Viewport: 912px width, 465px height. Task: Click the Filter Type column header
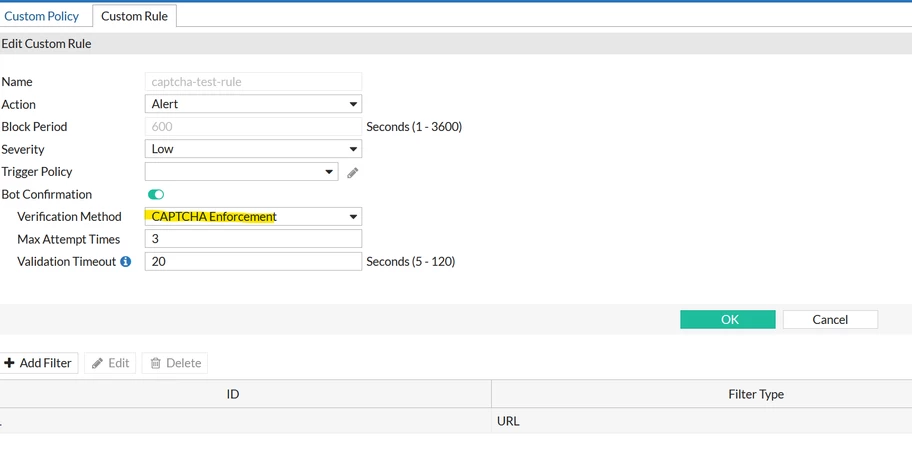click(x=701, y=394)
